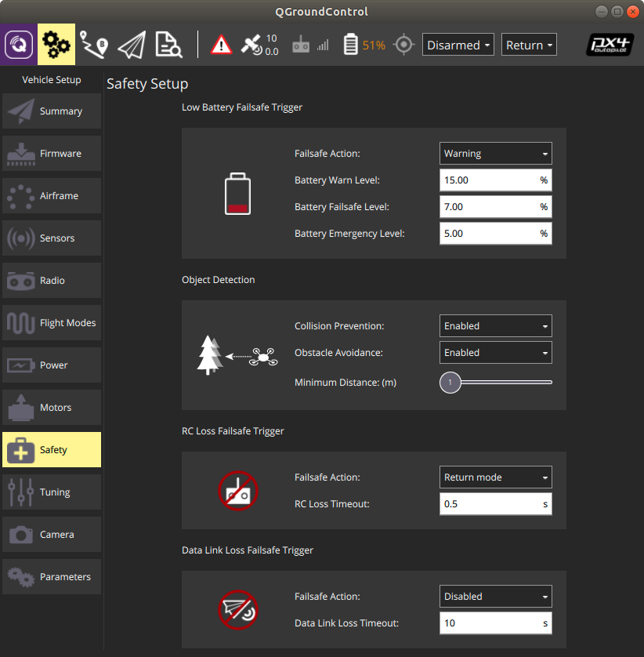Viewport: 644px width, 657px height.
Task: Open Low Battery Failsafe Action Warning dropdown
Action: click(496, 154)
